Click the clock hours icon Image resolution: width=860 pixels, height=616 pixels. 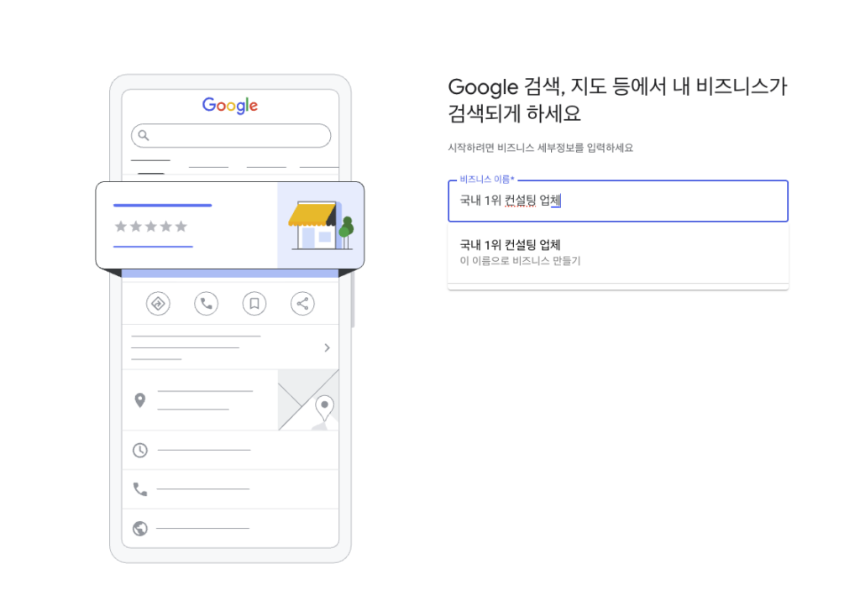pos(140,451)
